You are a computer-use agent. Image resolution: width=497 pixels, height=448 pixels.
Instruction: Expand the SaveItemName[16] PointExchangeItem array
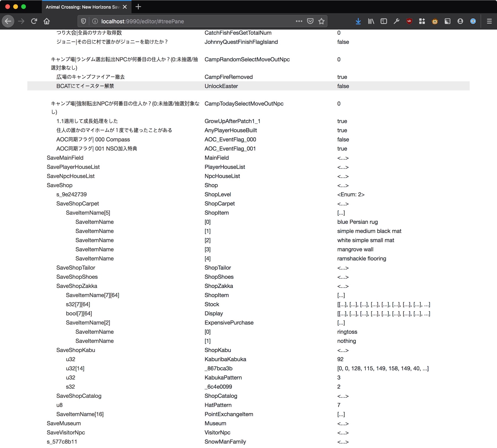[80, 414]
